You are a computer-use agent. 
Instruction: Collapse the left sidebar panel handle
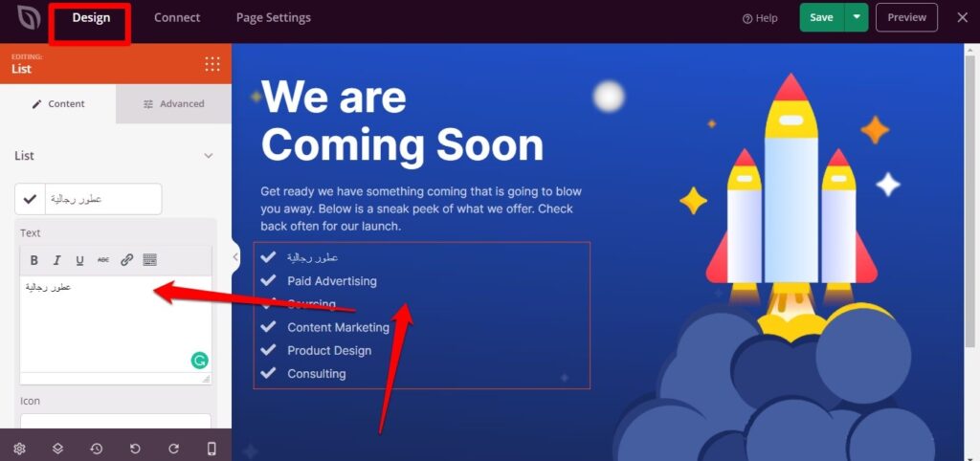(235, 256)
